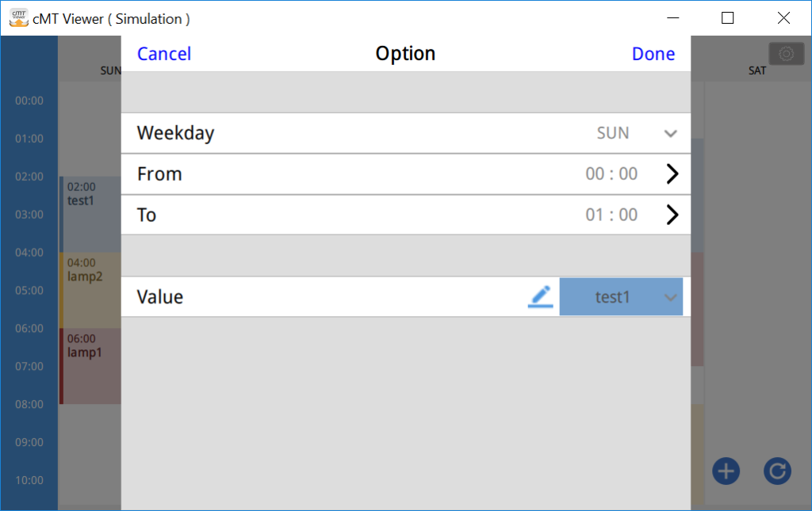Click the 08:00 timeline label

click(x=29, y=404)
